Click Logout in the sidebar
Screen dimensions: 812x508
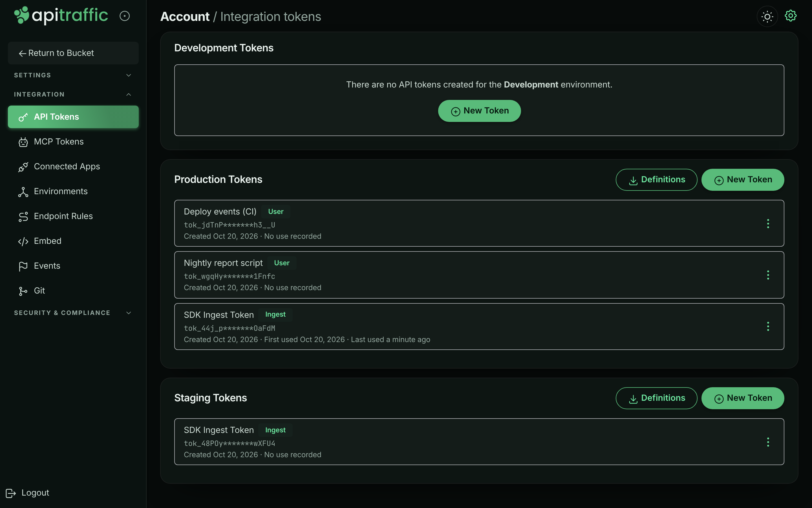pyautogui.click(x=28, y=493)
